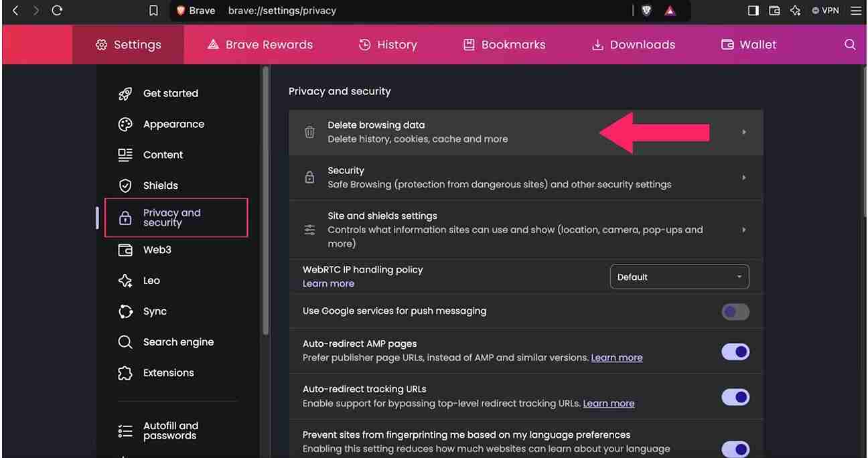Open the browser hamburger menu

(855, 10)
